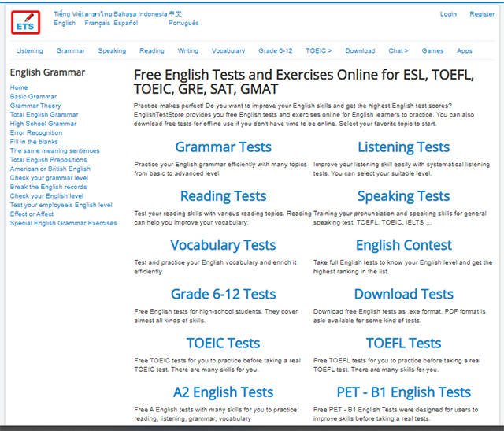Switch language to Português
This screenshot has width=504, height=431.
coord(183,23)
